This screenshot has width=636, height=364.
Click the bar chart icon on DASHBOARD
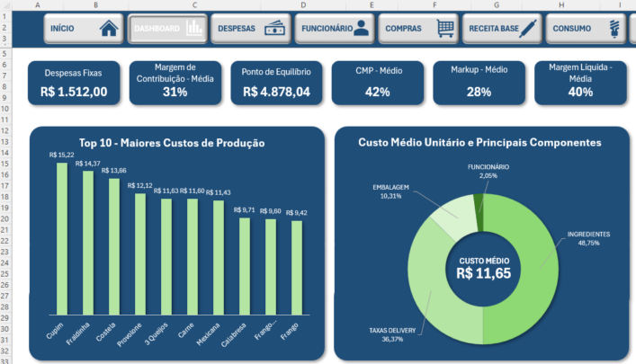coord(193,29)
